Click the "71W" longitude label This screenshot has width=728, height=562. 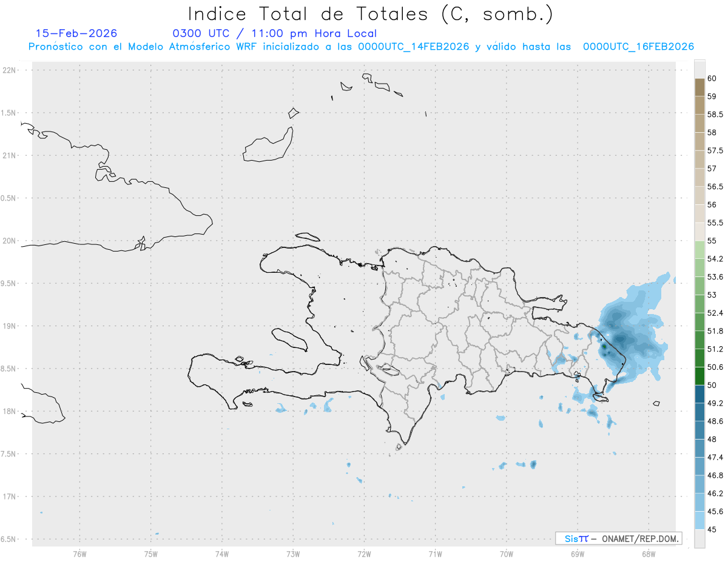tap(435, 554)
